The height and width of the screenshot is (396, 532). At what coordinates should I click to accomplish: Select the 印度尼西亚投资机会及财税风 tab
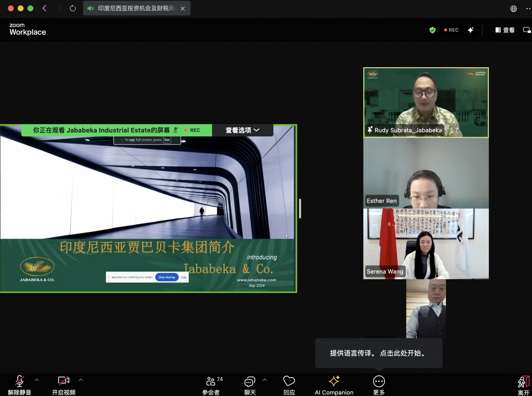pos(136,8)
